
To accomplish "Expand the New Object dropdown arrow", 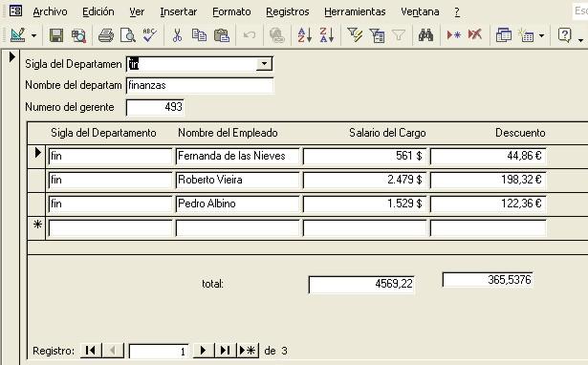I will (541, 36).
